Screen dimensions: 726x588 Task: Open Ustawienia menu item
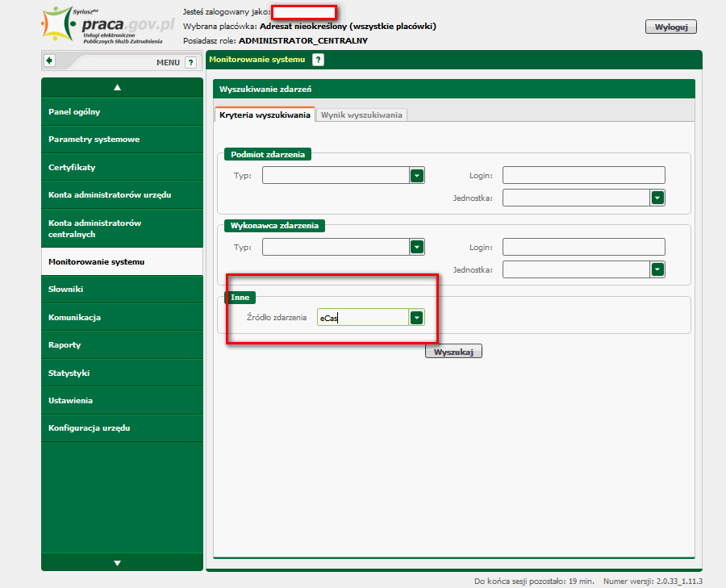pos(123,401)
